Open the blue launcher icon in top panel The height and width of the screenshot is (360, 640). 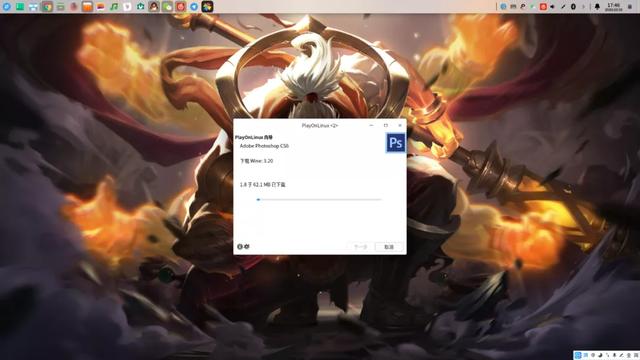coord(7,7)
